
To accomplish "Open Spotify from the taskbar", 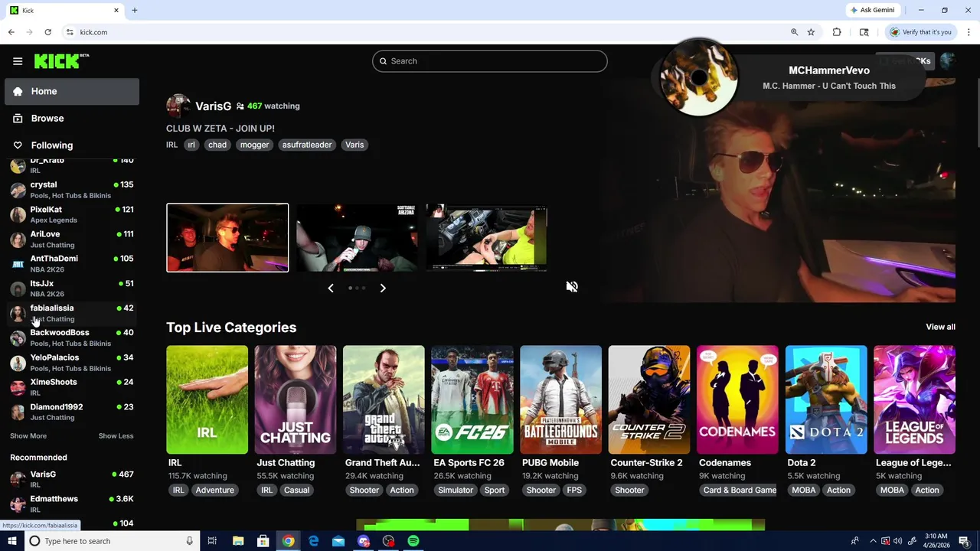I will (x=413, y=541).
